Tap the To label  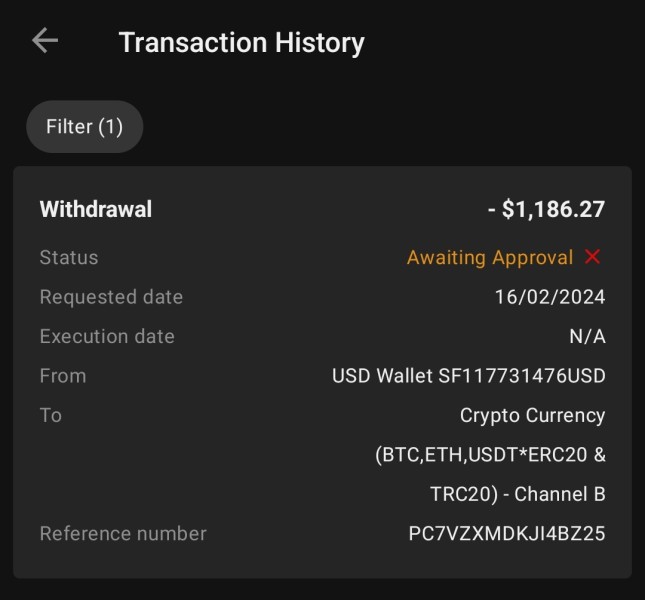click(x=51, y=415)
